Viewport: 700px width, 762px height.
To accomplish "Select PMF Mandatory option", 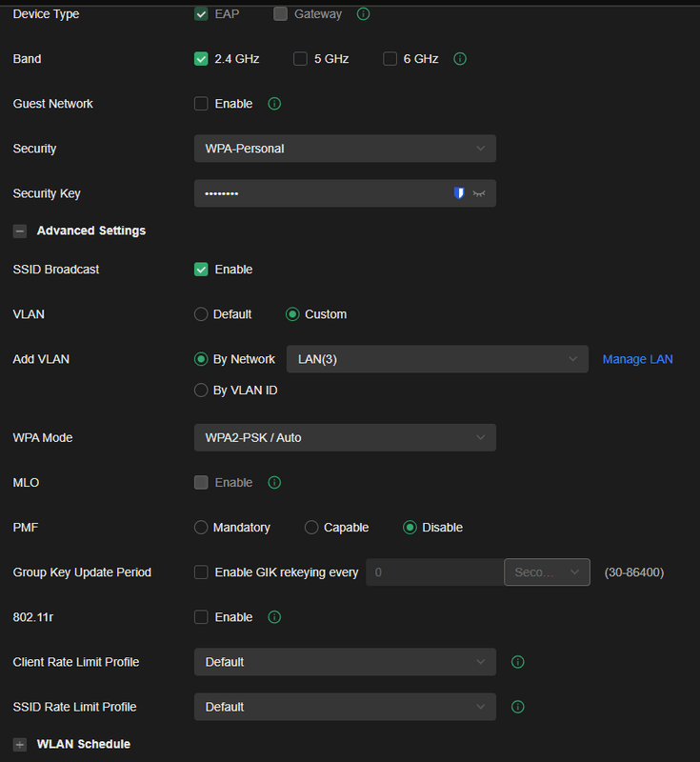I will coord(201,528).
